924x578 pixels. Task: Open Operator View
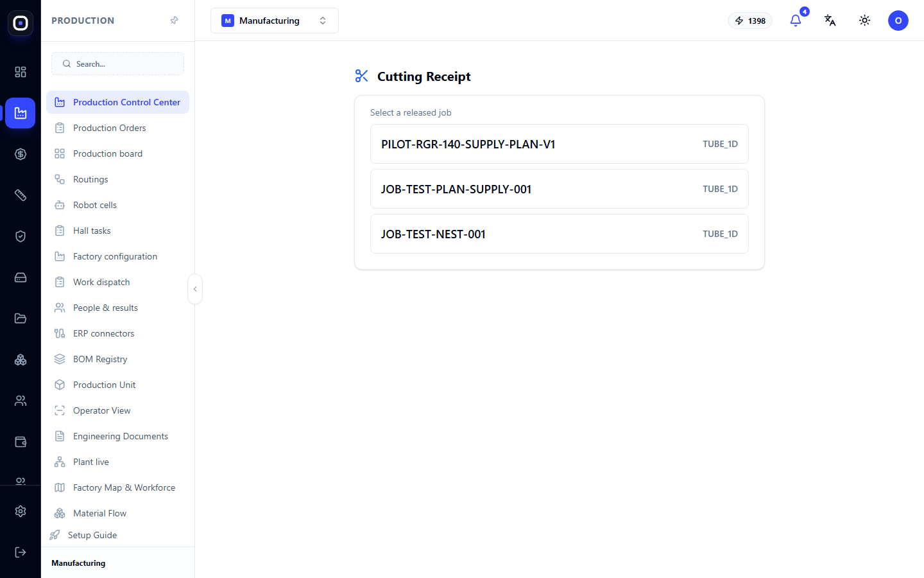pyautogui.click(x=117, y=410)
